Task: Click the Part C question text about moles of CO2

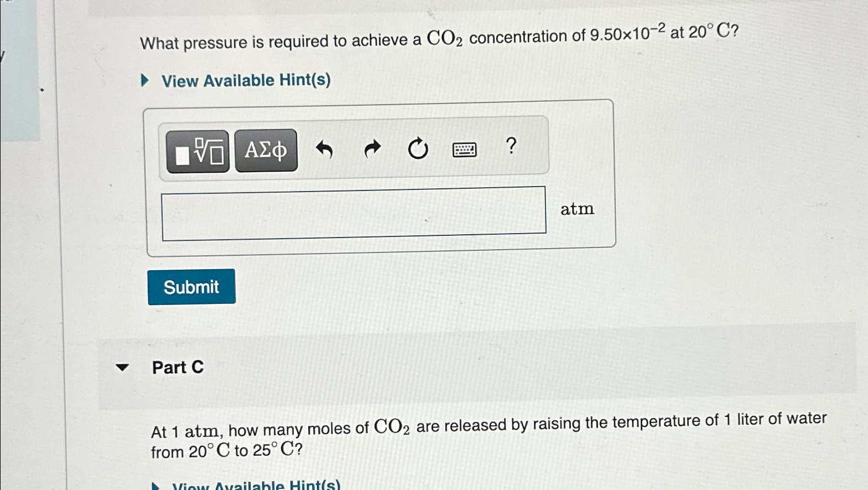Action: 487,437
